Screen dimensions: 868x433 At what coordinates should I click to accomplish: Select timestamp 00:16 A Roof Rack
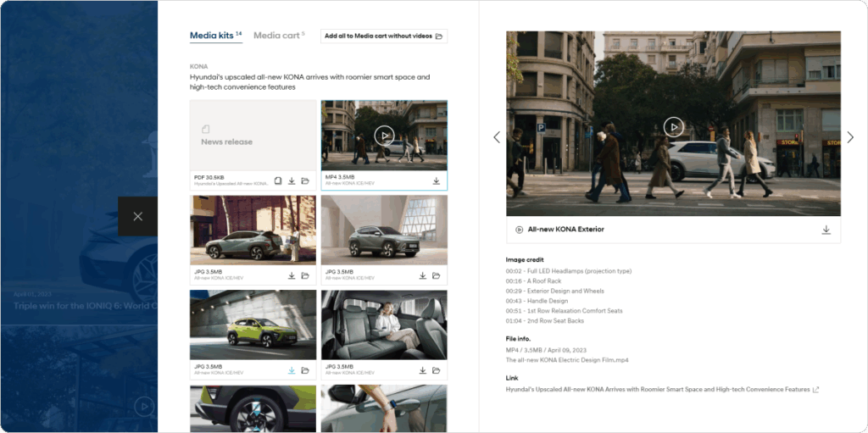coord(534,281)
